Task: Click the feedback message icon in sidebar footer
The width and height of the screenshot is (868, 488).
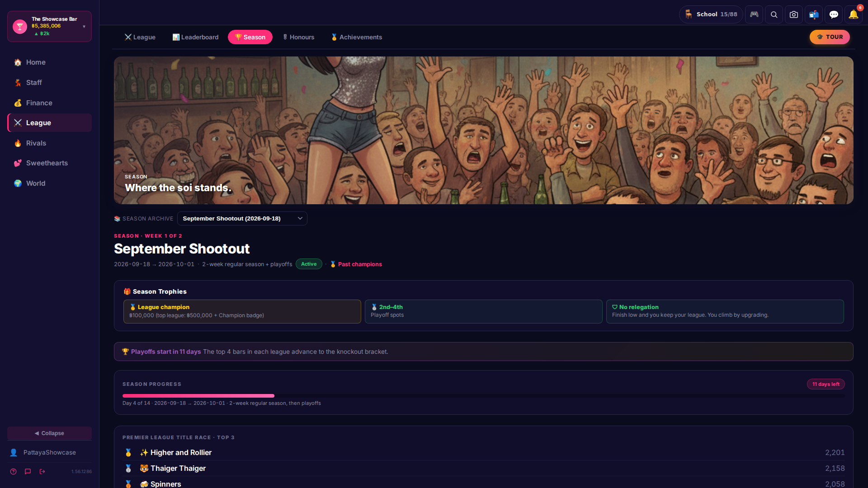Action: (x=28, y=471)
